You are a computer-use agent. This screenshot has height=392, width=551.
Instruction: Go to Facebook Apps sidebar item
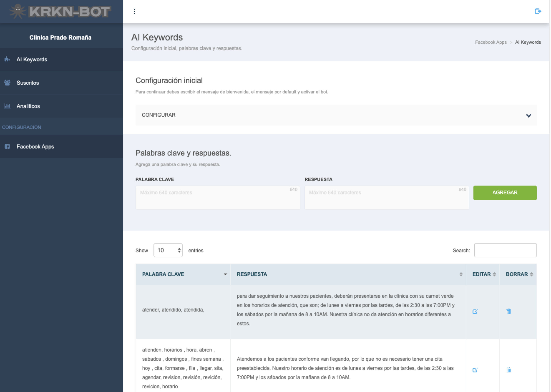tap(35, 146)
